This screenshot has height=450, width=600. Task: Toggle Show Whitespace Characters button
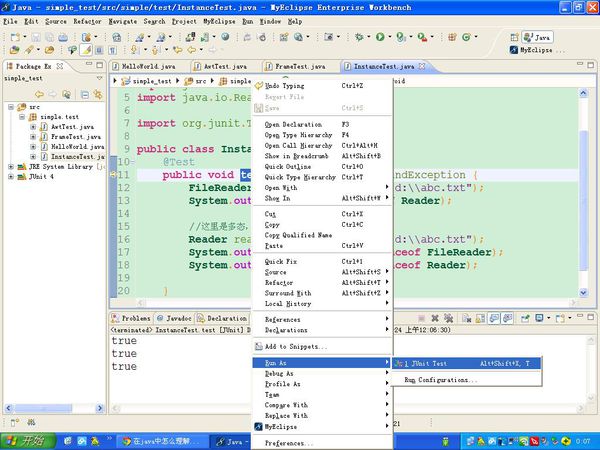(x=112, y=50)
